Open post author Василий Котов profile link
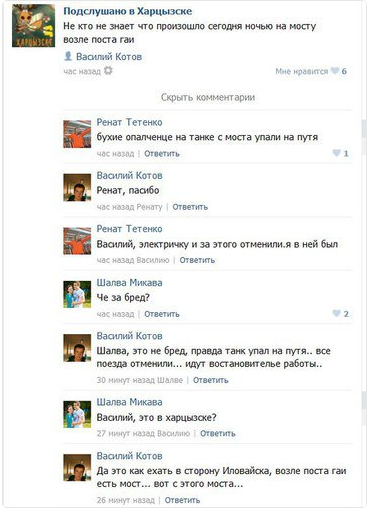Image resolution: width=367 pixels, height=516 pixels. coord(109,57)
